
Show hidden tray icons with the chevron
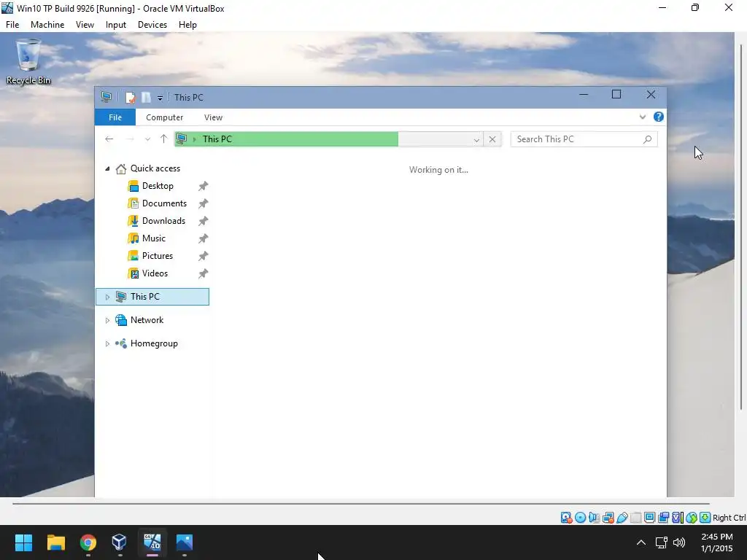[641, 542]
